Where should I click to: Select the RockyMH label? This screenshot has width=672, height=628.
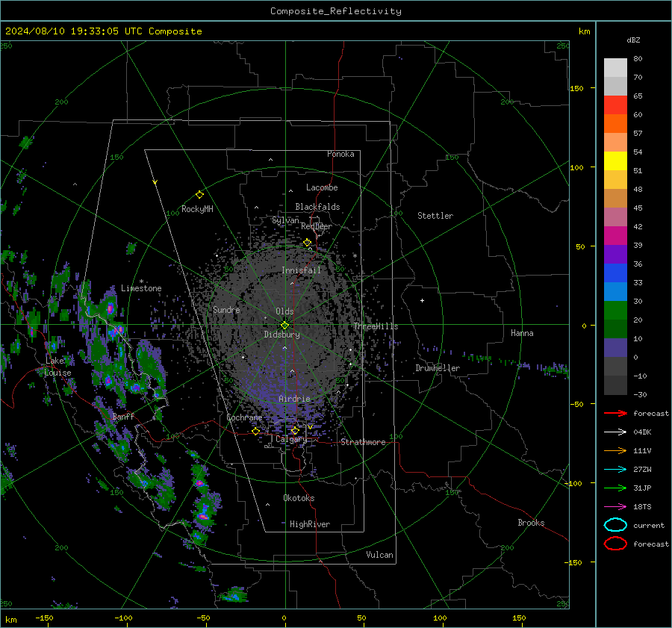point(197,209)
